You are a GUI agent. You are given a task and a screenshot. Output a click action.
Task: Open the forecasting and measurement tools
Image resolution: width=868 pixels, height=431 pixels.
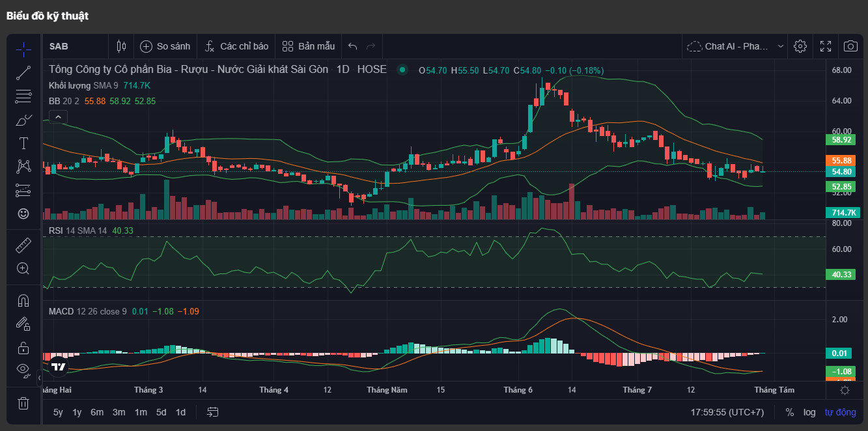pyautogui.click(x=23, y=190)
